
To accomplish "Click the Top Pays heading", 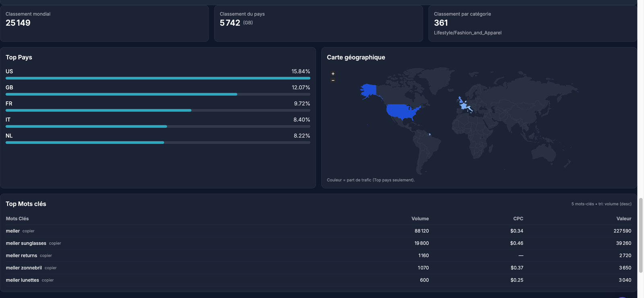I will tap(19, 58).
